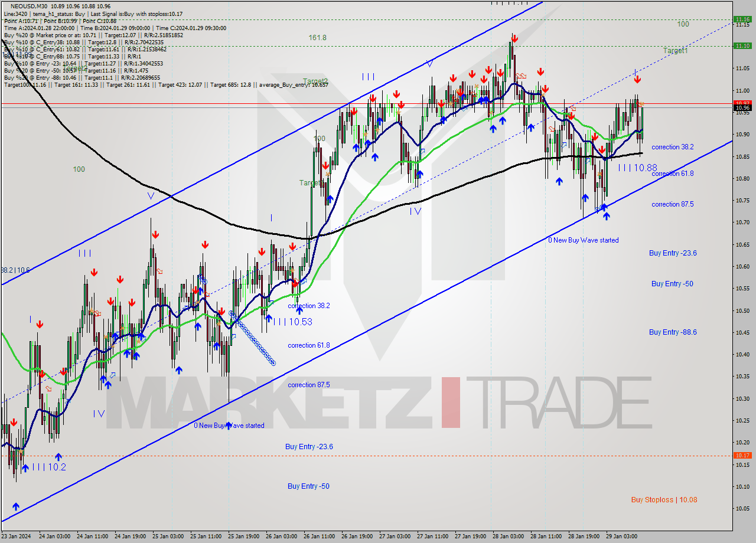Click the '25 Jan 19:00' time label
Screen dimensions: 756x543
click(x=243, y=537)
